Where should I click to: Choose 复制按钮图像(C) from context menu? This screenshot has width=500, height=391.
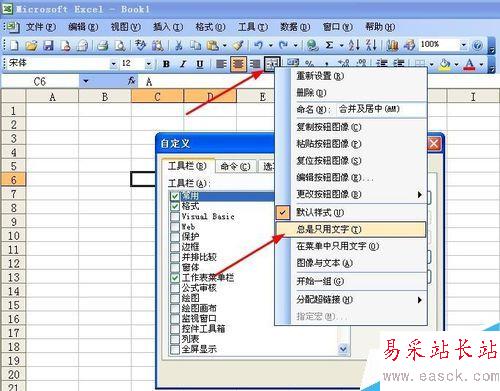(350, 127)
